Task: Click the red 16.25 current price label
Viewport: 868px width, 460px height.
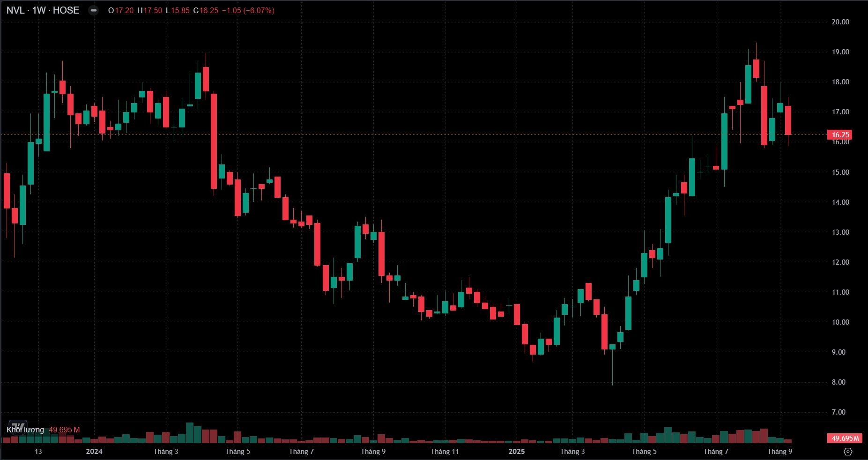Action: [x=840, y=135]
